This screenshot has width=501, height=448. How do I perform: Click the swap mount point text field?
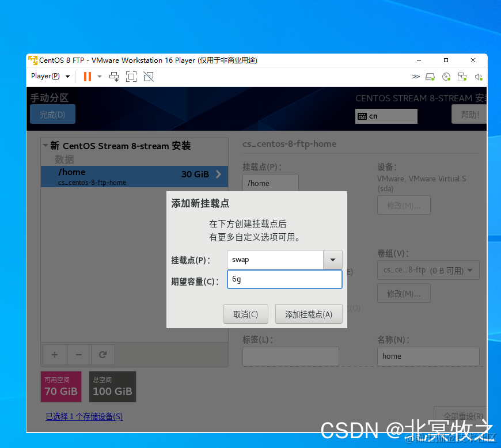click(x=275, y=260)
